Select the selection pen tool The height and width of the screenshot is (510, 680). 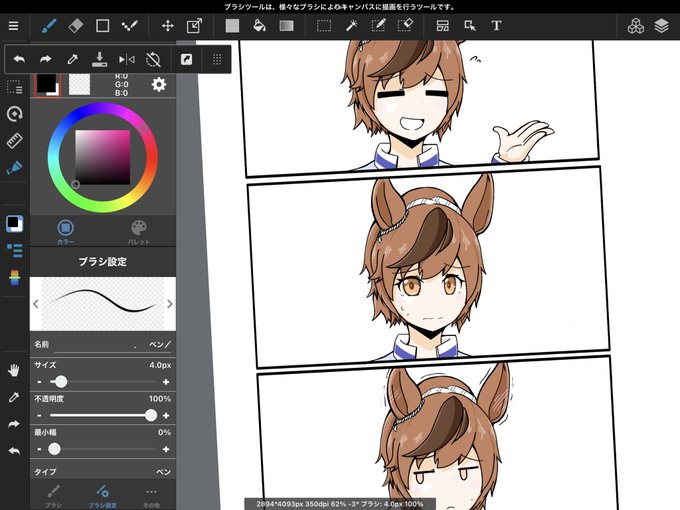378,26
